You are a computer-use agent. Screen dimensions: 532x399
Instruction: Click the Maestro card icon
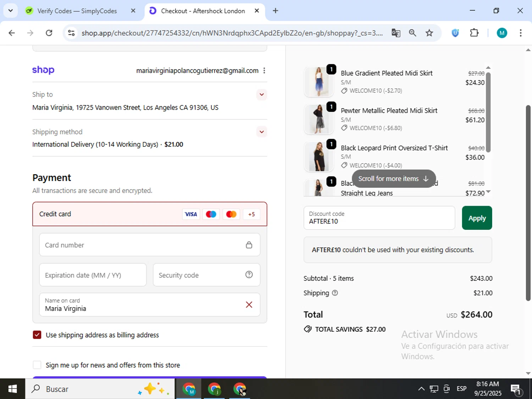pyautogui.click(x=211, y=214)
